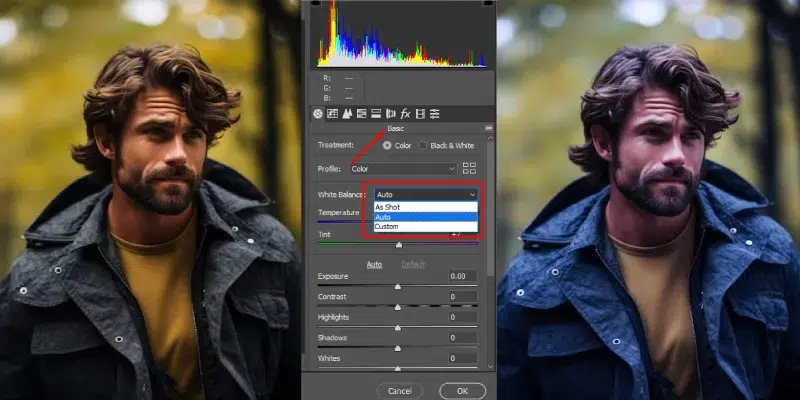Click the Default tone link
This screenshot has width=800, height=400.
[413, 264]
